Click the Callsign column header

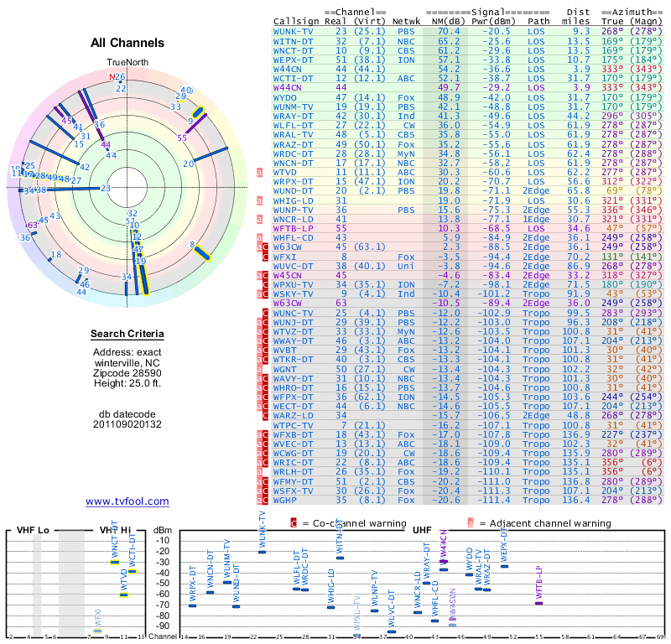tap(296, 22)
